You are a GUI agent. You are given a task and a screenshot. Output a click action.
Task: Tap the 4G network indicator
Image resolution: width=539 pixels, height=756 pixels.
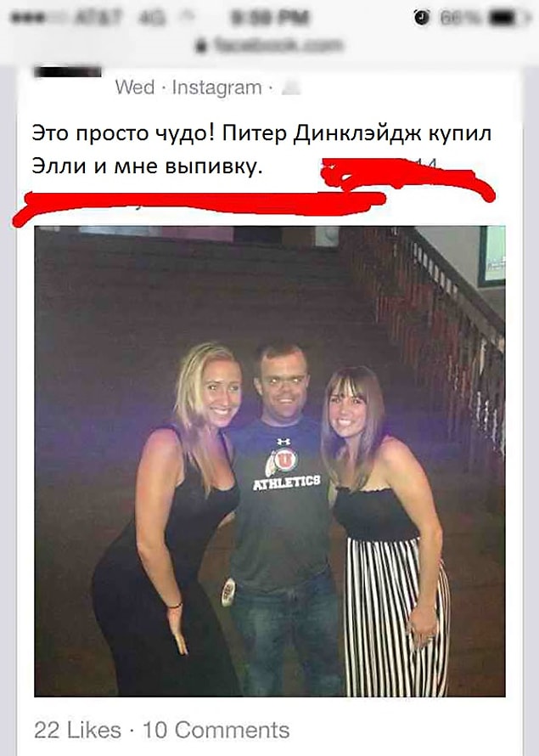click(x=152, y=19)
